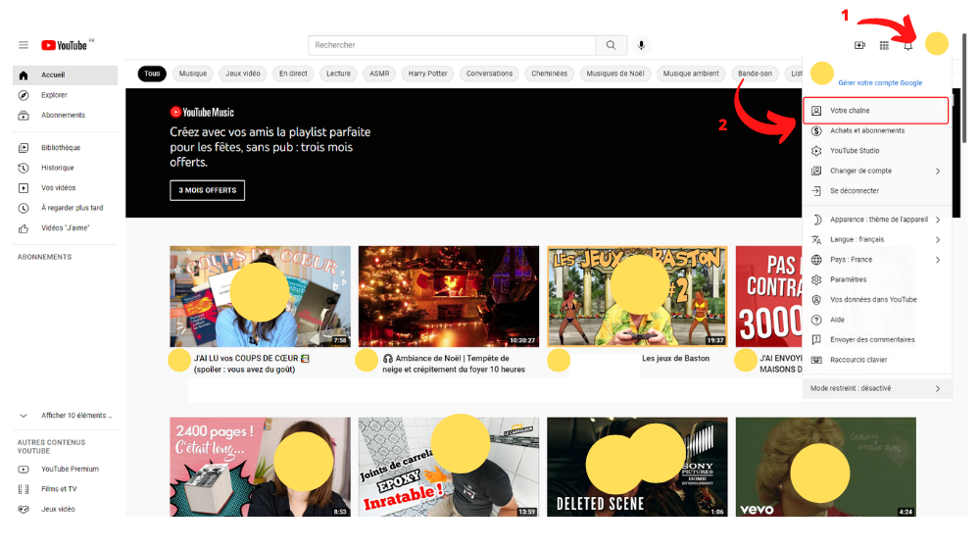The height and width of the screenshot is (549, 980).
Task: Open Raccourcis clavier
Action: [876, 360]
